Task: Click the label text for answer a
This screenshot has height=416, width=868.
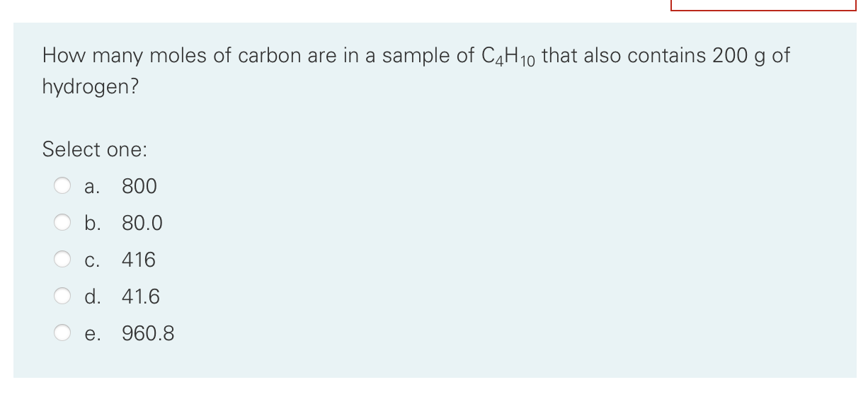Action: click(139, 185)
